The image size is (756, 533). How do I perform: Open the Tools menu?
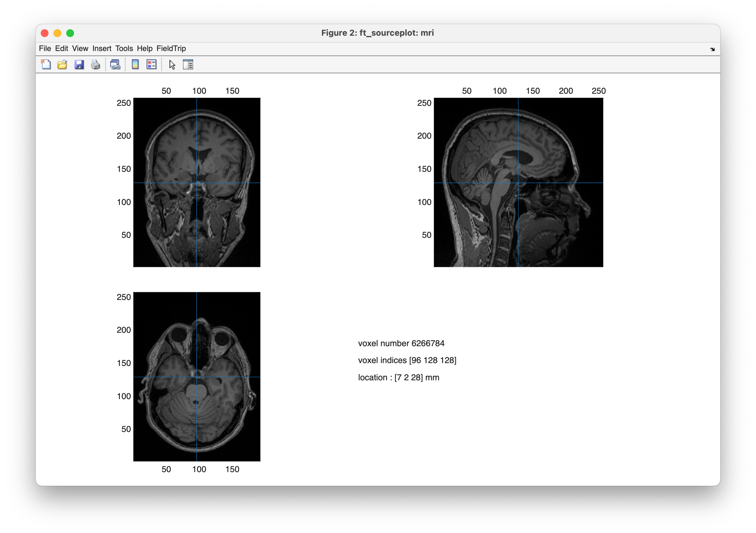coord(124,48)
